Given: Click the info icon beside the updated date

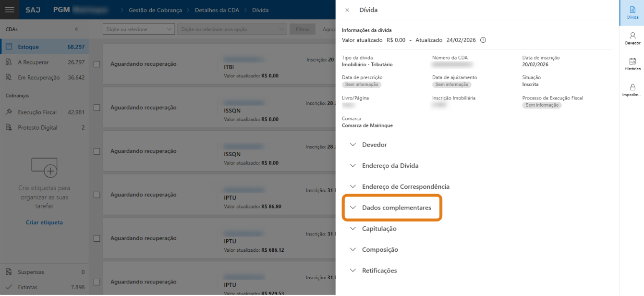Looking at the screenshot, I should click(483, 40).
